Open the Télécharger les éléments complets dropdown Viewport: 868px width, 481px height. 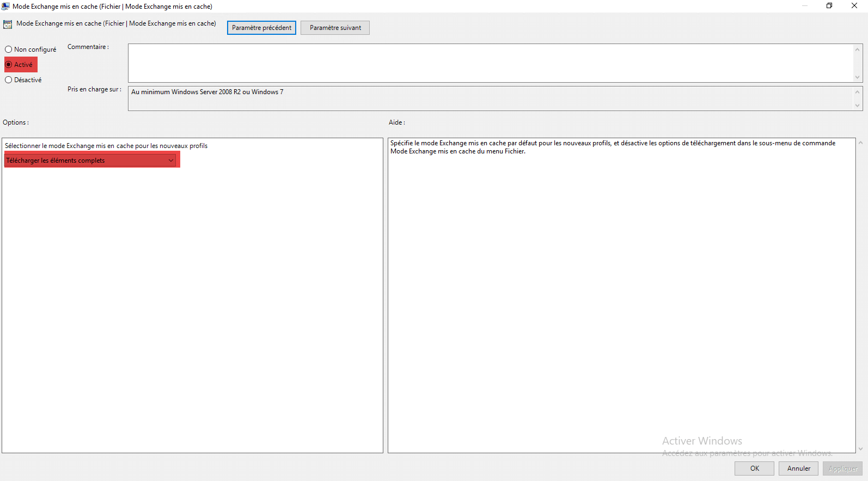pyautogui.click(x=90, y=161)
